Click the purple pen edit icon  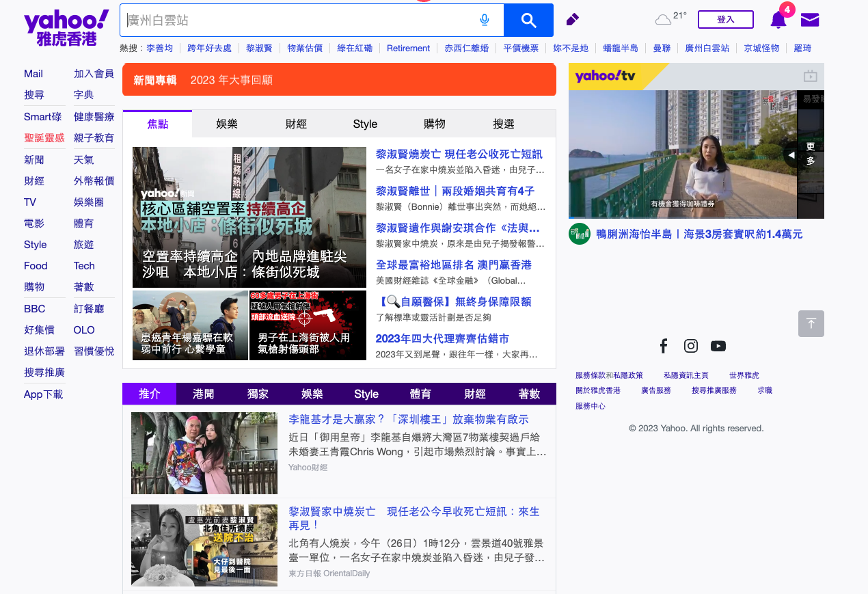[573, 19]
